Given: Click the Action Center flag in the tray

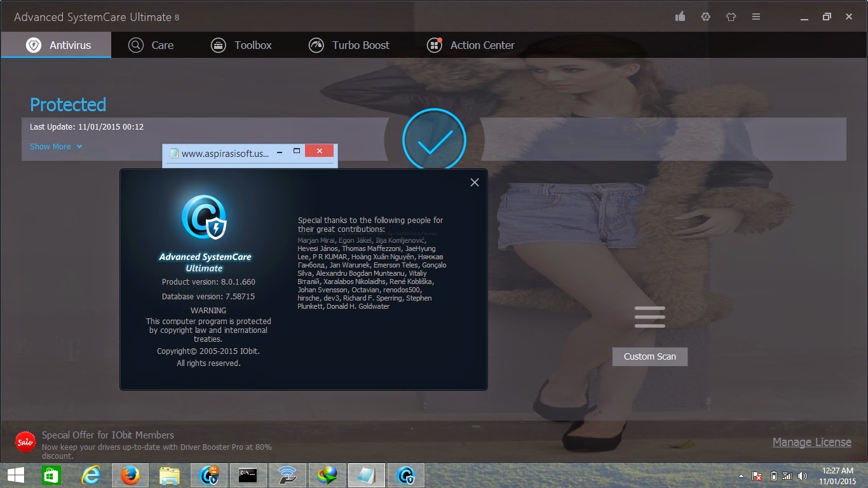Looking at the screenshot, I should coord(756,476).
